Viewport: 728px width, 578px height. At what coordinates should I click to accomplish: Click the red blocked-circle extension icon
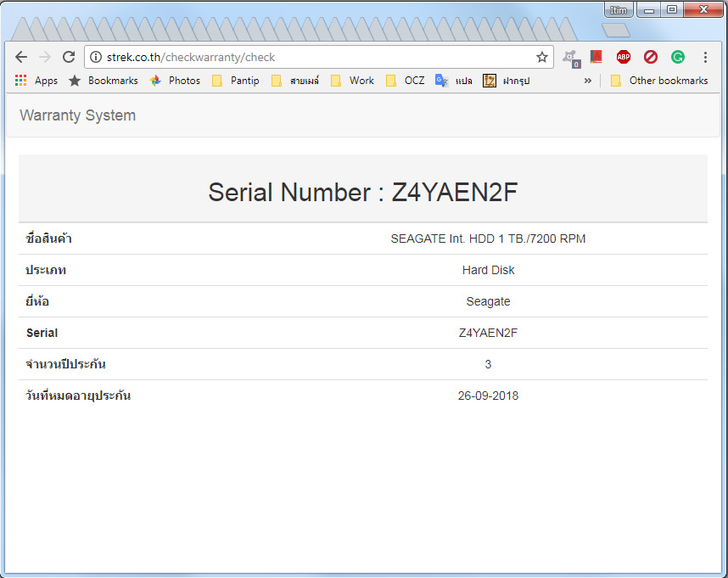[x=651, y=57]
